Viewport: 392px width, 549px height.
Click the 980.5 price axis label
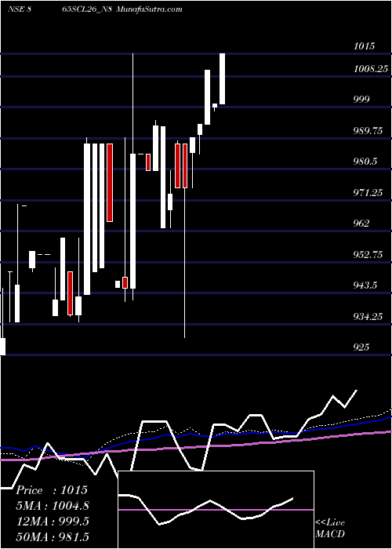[x=365, y=162]
